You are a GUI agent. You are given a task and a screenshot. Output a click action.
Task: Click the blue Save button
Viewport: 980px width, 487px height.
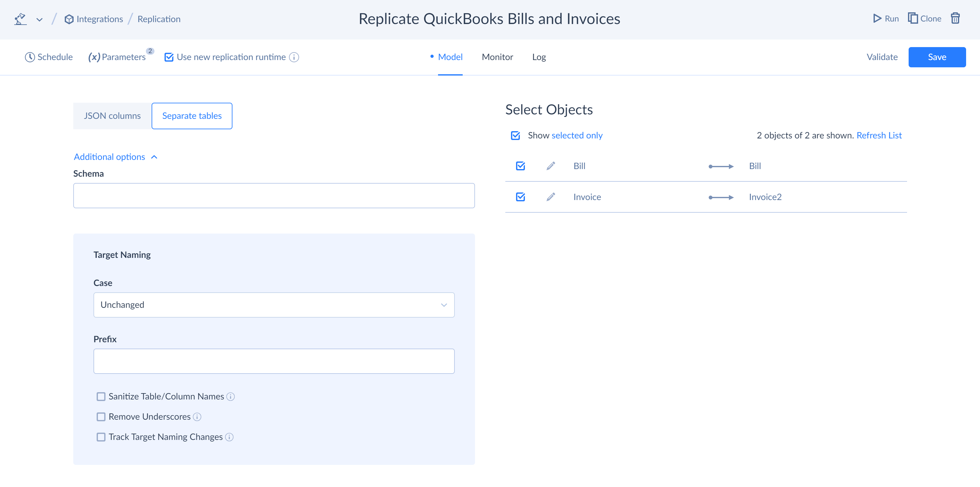937,57
